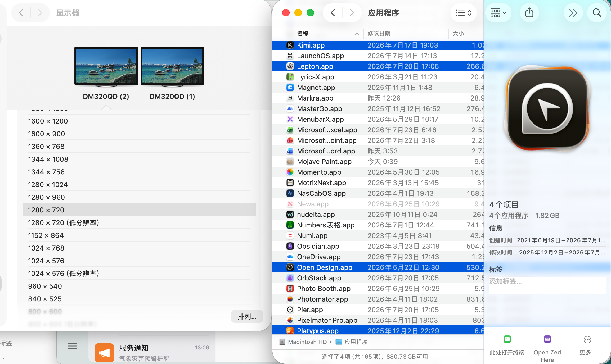The height and width of the screenshot is (364, 611).
Task: Click Macintosh HD in the path bar
Action: point(303,342)
